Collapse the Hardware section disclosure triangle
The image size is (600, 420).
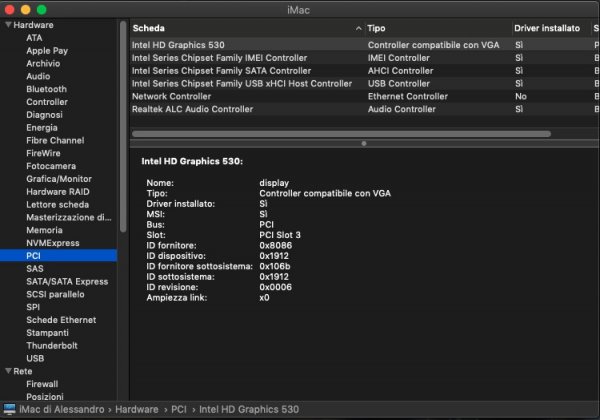click(8, 24)
